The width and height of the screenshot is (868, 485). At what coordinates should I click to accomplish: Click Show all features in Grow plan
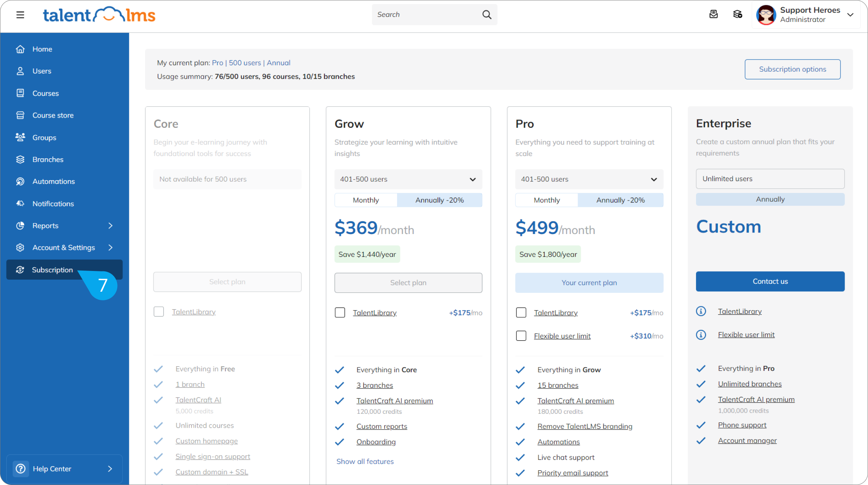(365, 461)
